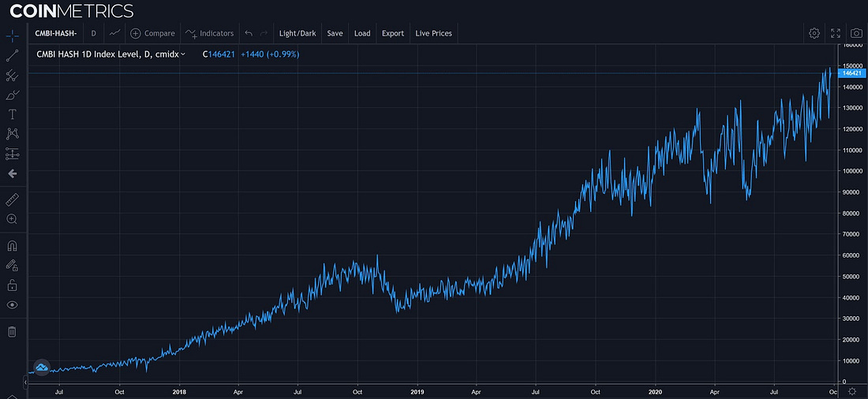The image size is (868, 399).
Task: Click the back arrow icon in sidebar
Action: tap(12, 173)
